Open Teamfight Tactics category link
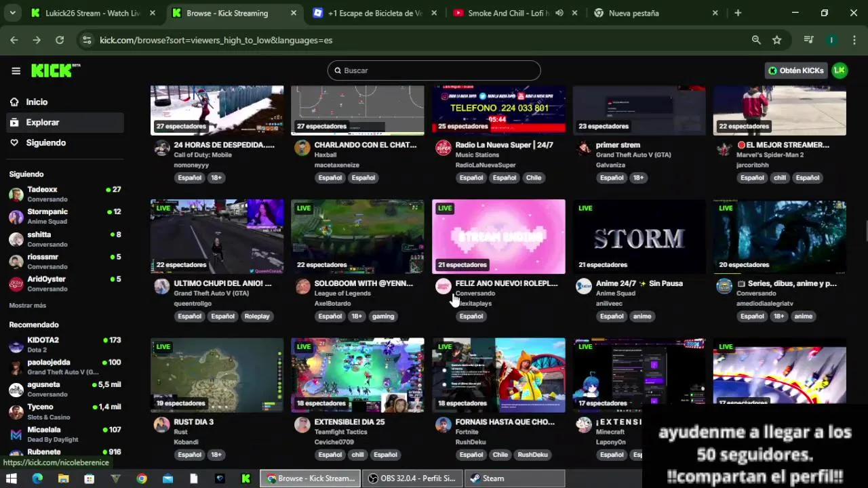The width and height of the screenshot is (868, 488). point(341,432)
